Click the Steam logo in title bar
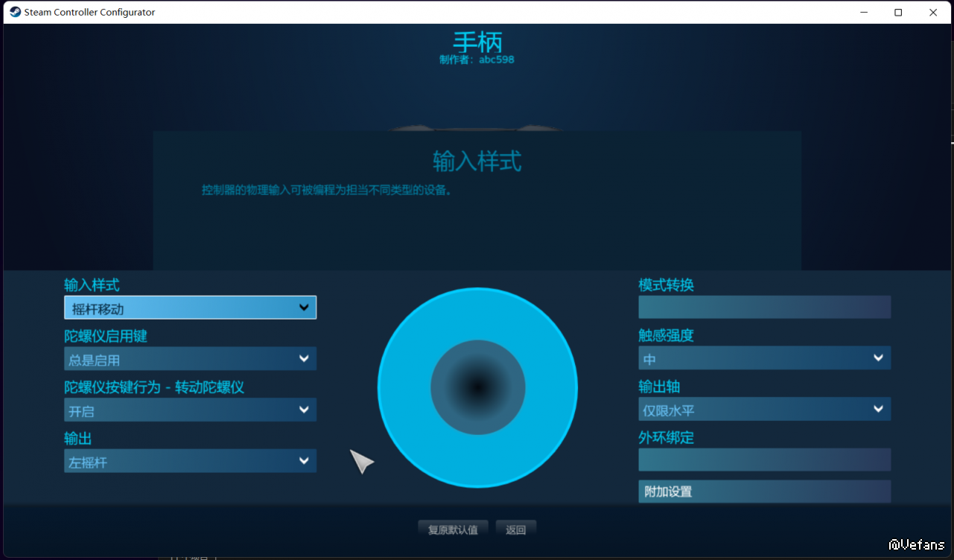Image resolution: width=954 pixels, height=560 pixels. 15,12
